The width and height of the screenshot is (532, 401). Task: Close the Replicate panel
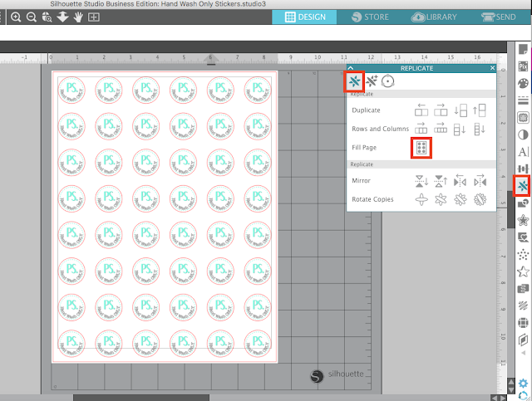click(x=492, y=68)
